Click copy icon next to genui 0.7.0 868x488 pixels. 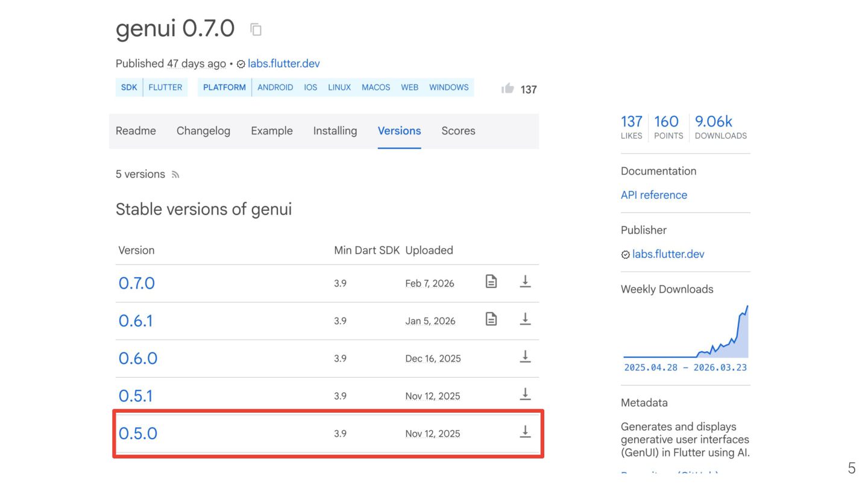tap(256, 30)
